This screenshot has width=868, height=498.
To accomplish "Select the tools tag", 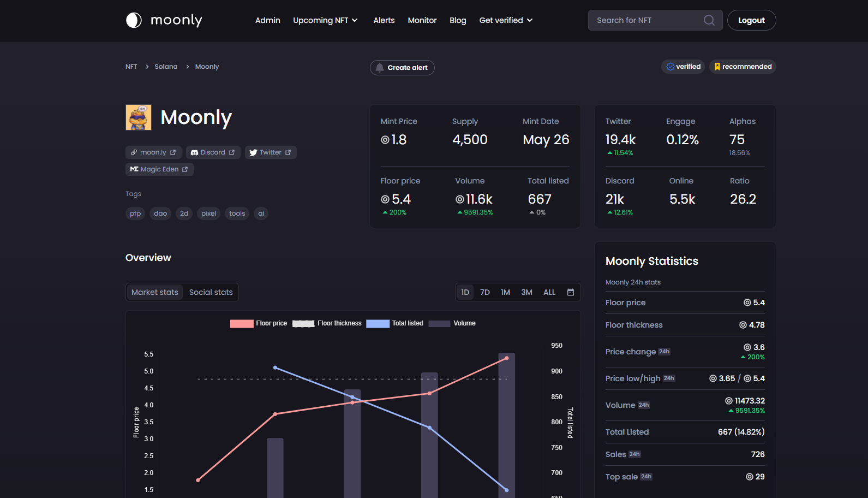I will coord(237,214).
